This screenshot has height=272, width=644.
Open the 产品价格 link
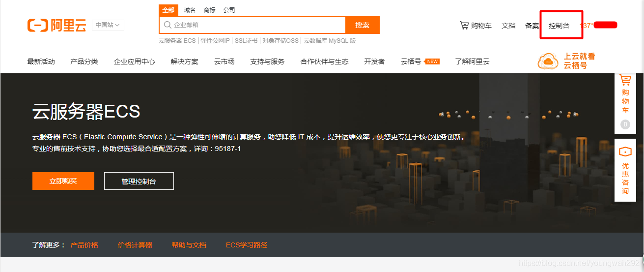point(84,245)
